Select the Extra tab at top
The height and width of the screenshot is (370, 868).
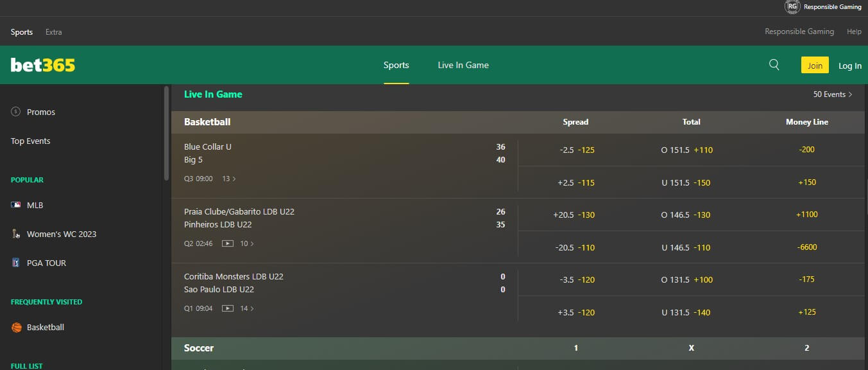click(54, 31)
